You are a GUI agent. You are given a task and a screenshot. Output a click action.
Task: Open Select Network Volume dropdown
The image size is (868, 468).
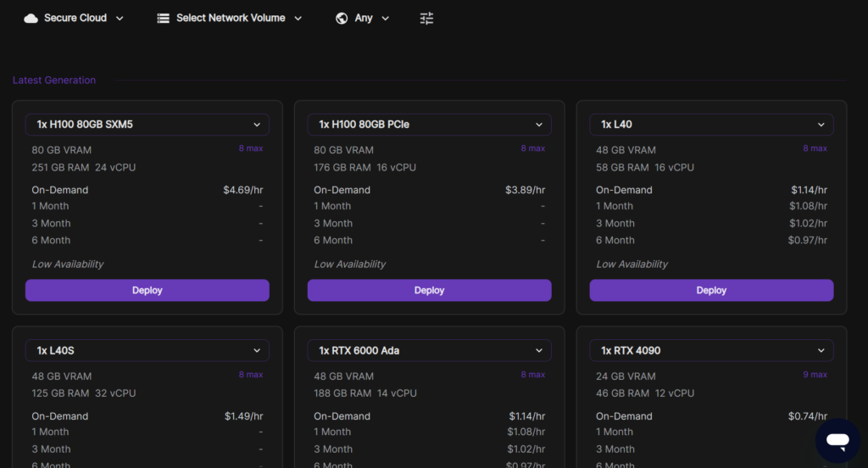tap(298, 18)
